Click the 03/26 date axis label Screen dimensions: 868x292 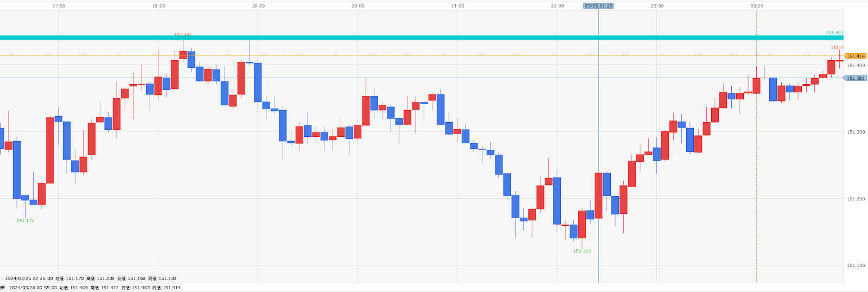(x=757, y=6)
